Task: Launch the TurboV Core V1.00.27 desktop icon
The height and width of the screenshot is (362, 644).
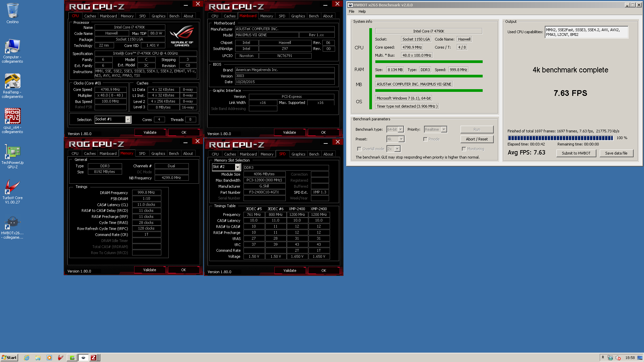Action: [12, 192]
